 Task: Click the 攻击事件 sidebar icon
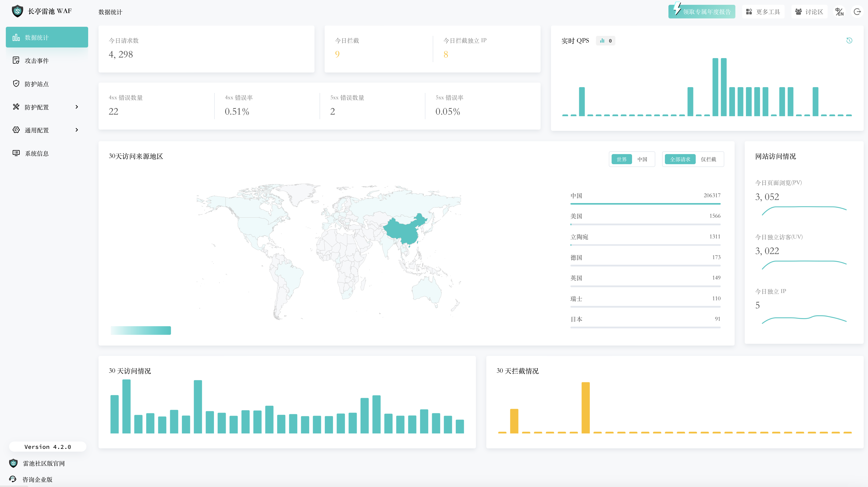[16, 60]
